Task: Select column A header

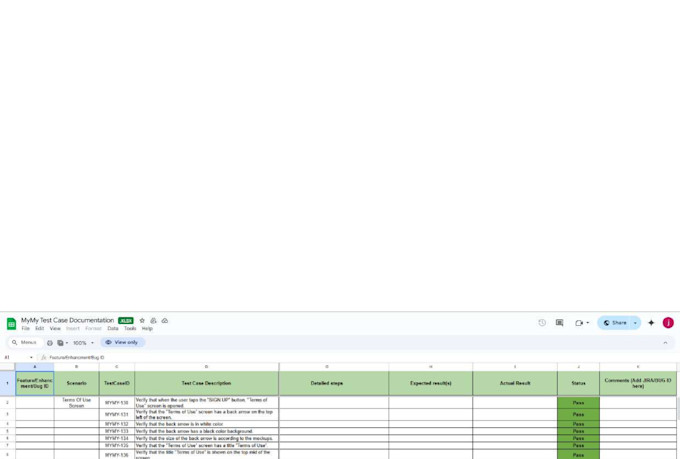Action: tap(35, 367)
